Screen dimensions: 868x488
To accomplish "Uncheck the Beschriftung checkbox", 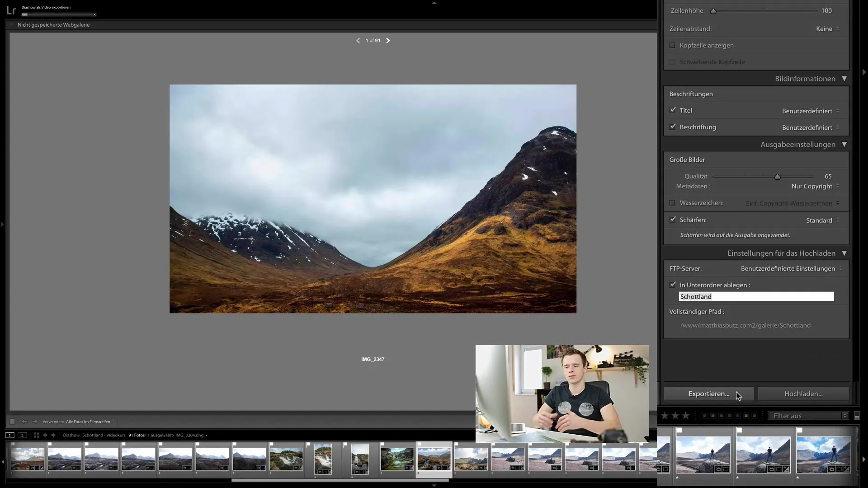I will tap(673, 127).
